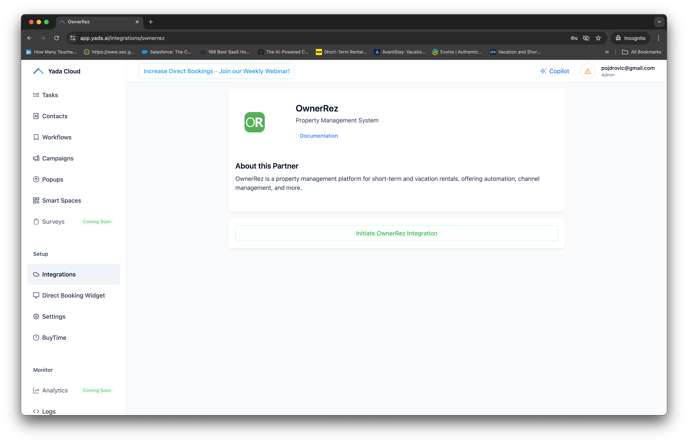
Task: Open Settings in the sidebar
Action: 74,317
